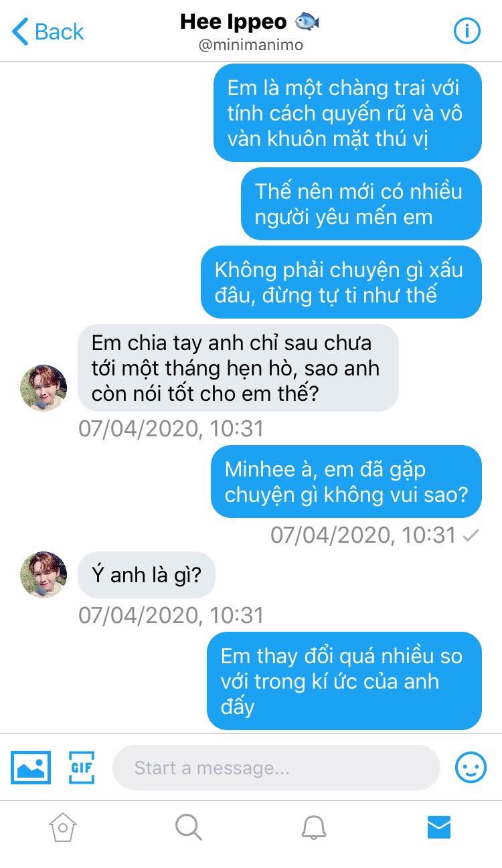The image size is (502, 868).
Task: Open the emoji smiley picker
Action: tap(471, 767)
